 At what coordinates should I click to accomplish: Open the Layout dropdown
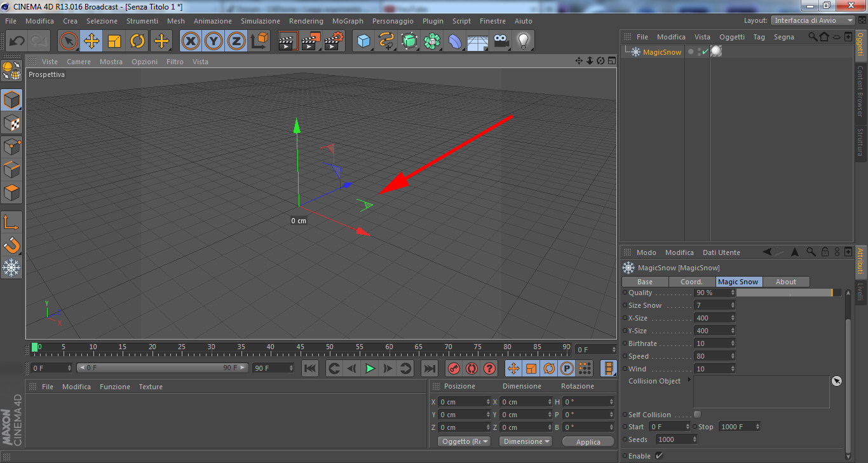tap(814, 20)
